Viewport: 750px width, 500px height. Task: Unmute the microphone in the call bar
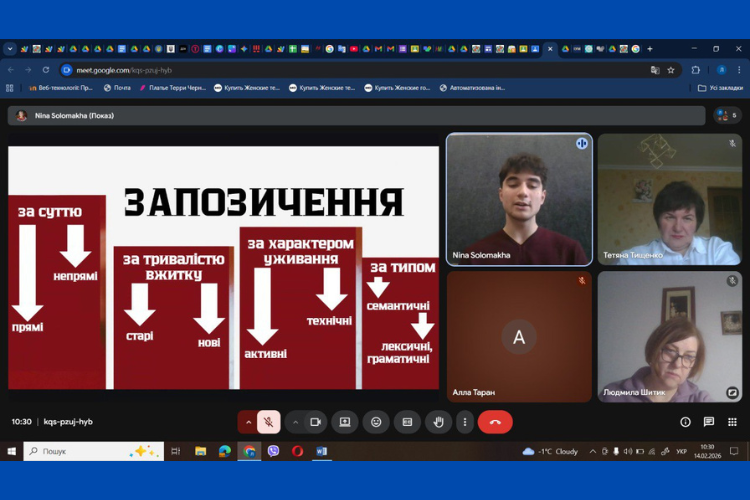pos(268,422)
